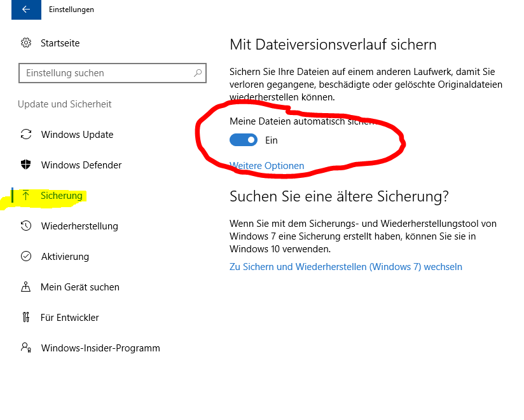Open Windows-Insider-Programm settings

coord(100,348)
